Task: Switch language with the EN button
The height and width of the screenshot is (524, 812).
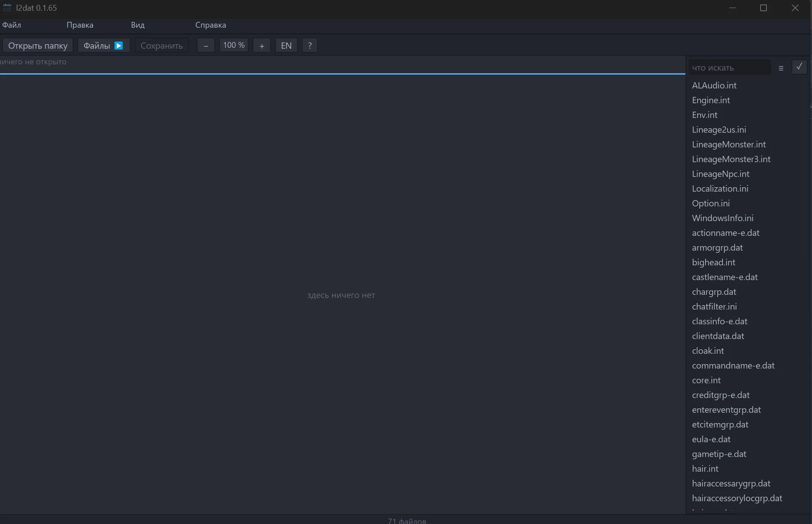Action: tap(286, 46)
